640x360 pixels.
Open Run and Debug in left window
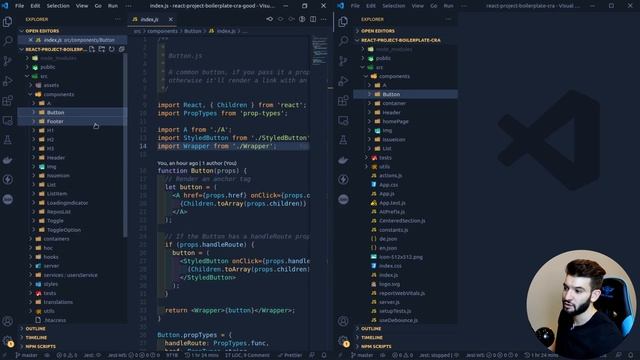tap(8, 81)
